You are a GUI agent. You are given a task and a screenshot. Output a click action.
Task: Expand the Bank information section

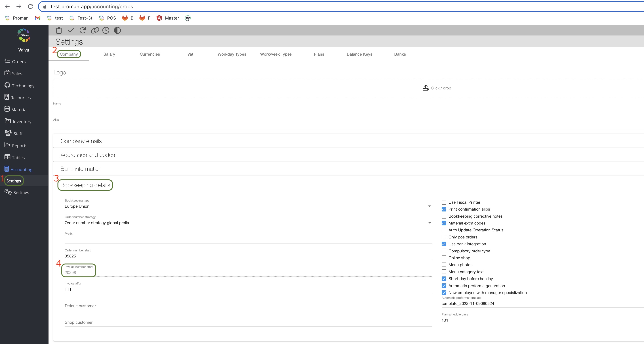click(81, 169)
